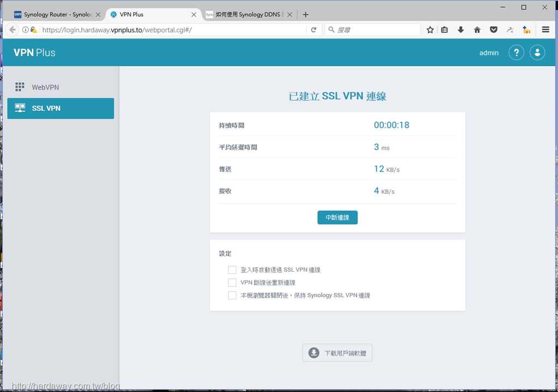Click the Pocket save icon
Screen dimensions: 558x392
pos(493,30)
